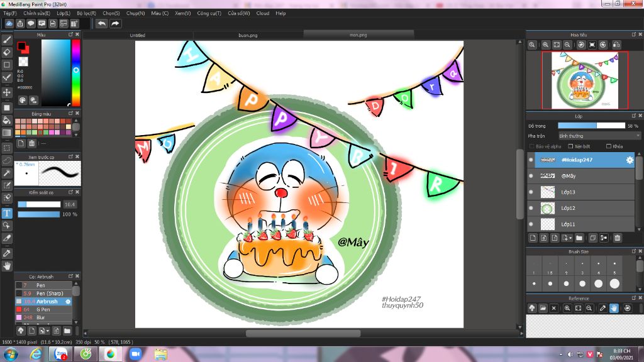The height and width of the screenshot is (362, 644).
Task: Click the eyedropper icon in Reference panel
Action: point(602,308)
